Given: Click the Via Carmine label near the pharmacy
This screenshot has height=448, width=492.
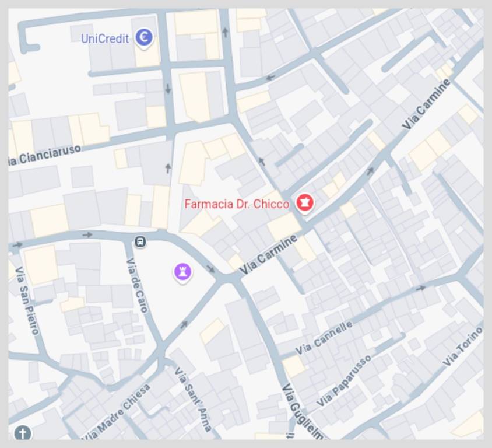Looking at the screenshot, I should [x=268, y=254].
